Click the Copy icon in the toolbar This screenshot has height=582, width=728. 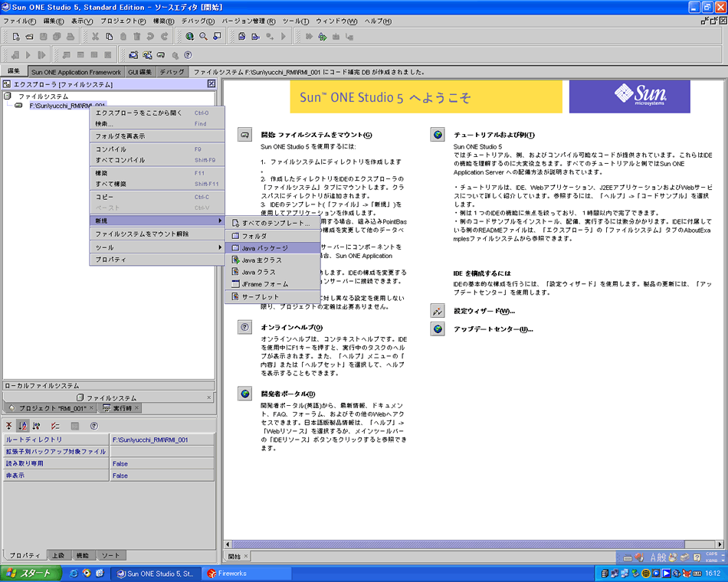110,37
